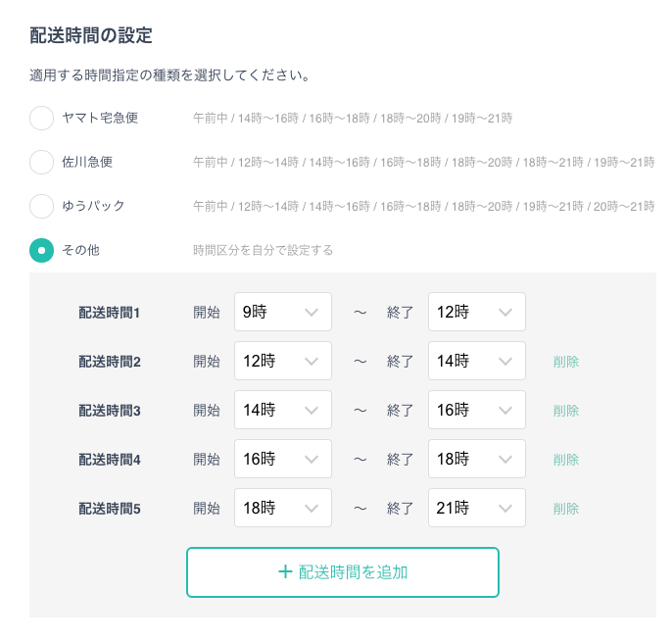Change 配送時間4 start time selection
The image size is (672, 641).
pyautogui.click(x=282, y=459)
